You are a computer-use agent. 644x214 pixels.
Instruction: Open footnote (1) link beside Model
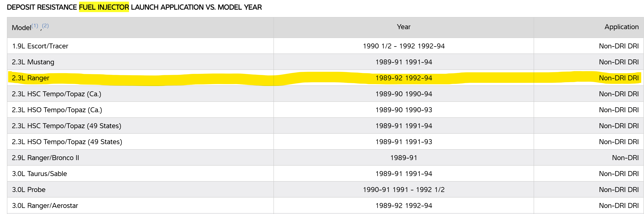click(x=35, y=25)
